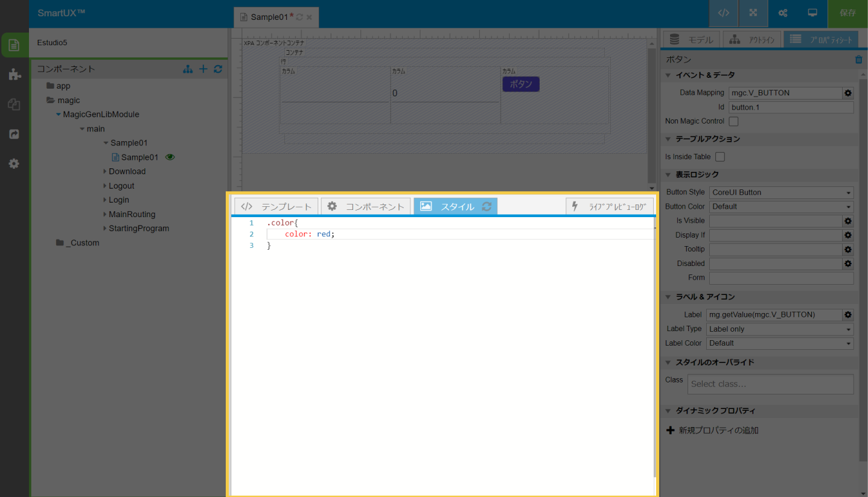Switch to the モデル tab

click(691, 40)
